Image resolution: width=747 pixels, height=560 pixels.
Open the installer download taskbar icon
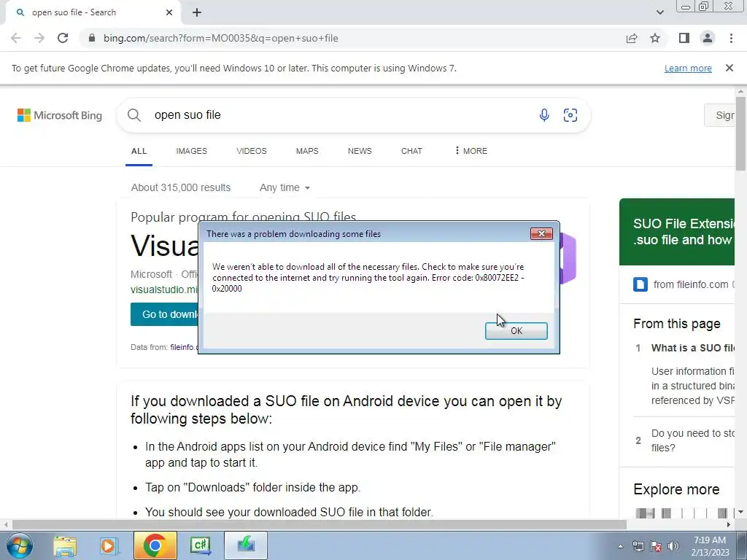pyautogui.click(x=246, y=545)
